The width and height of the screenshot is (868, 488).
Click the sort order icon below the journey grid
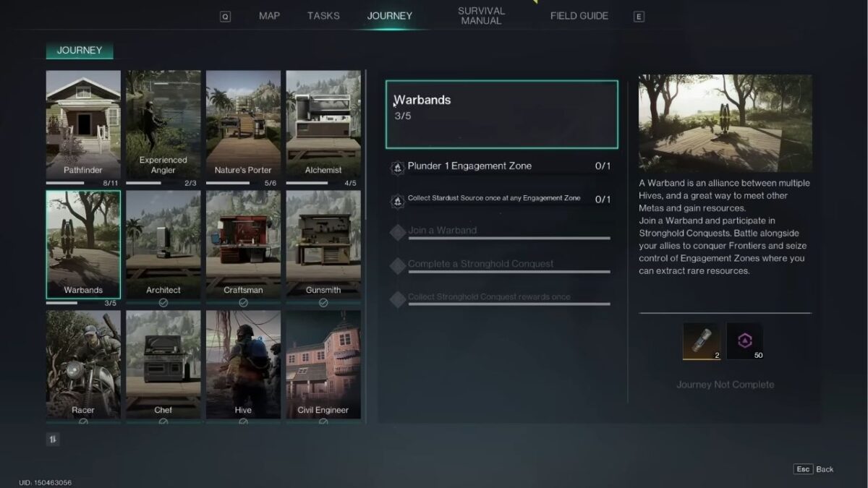pyautogui.click(x=53, y=439)
